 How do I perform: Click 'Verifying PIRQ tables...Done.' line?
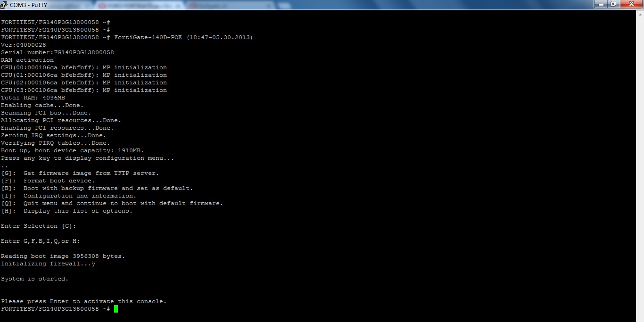pos(56,143)
